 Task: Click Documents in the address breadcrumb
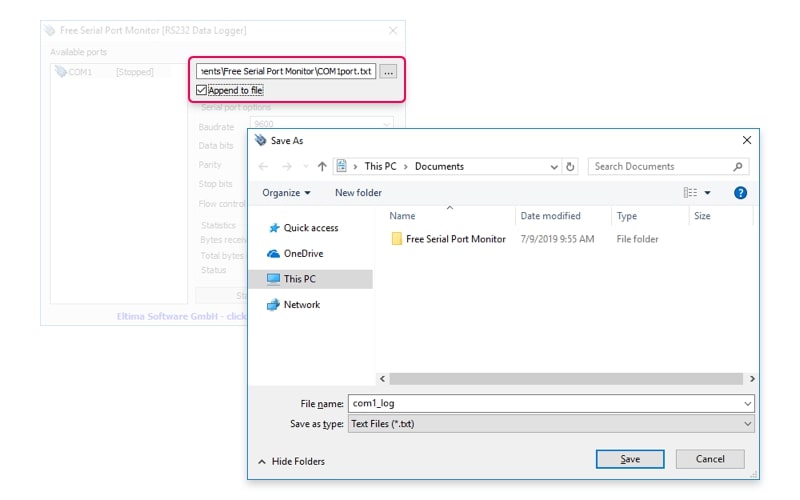439,166
